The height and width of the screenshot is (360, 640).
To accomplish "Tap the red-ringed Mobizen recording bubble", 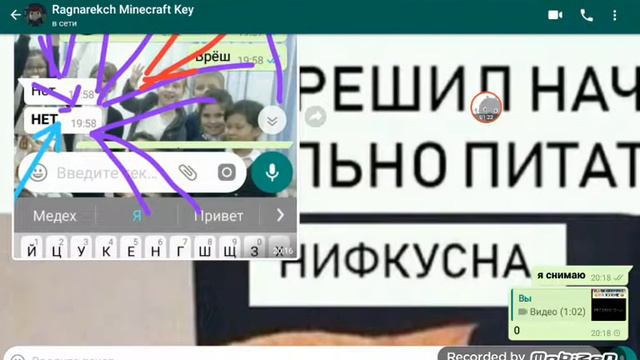I will coord(486,107).
